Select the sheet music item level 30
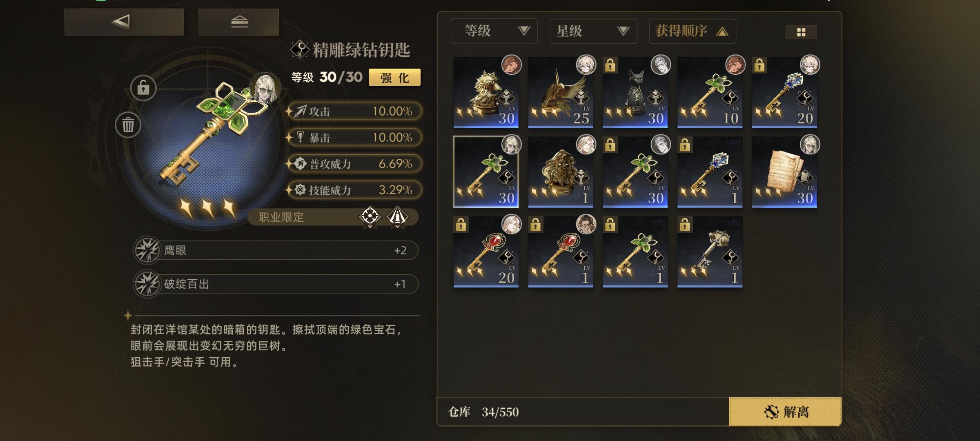 (784, 172)
